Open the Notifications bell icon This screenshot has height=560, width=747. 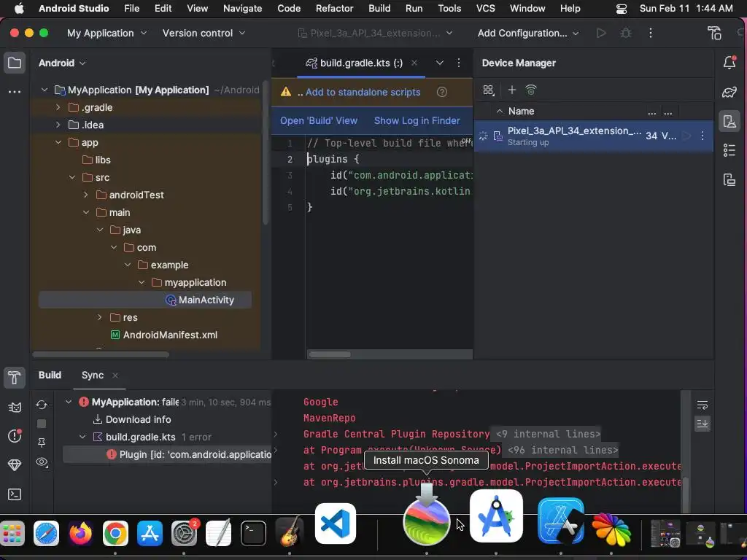[729, 63]
